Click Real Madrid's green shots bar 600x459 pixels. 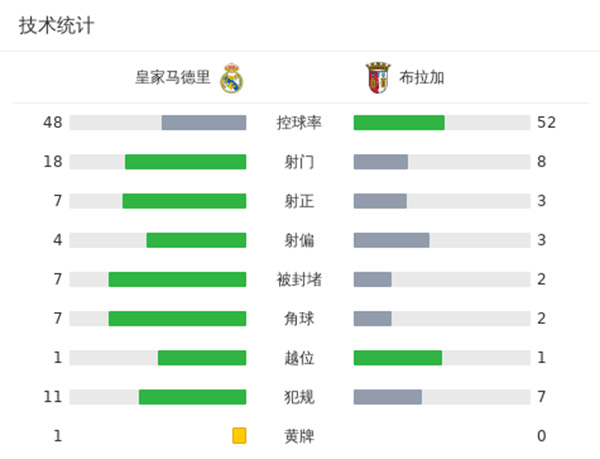click(x=185, y=162)
